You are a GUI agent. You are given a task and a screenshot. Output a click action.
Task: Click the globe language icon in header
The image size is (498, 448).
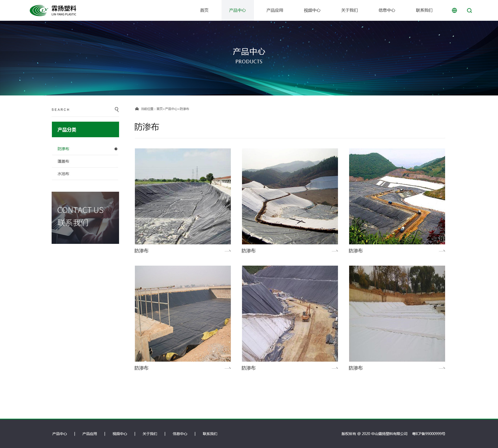click(x=454, y=10)
